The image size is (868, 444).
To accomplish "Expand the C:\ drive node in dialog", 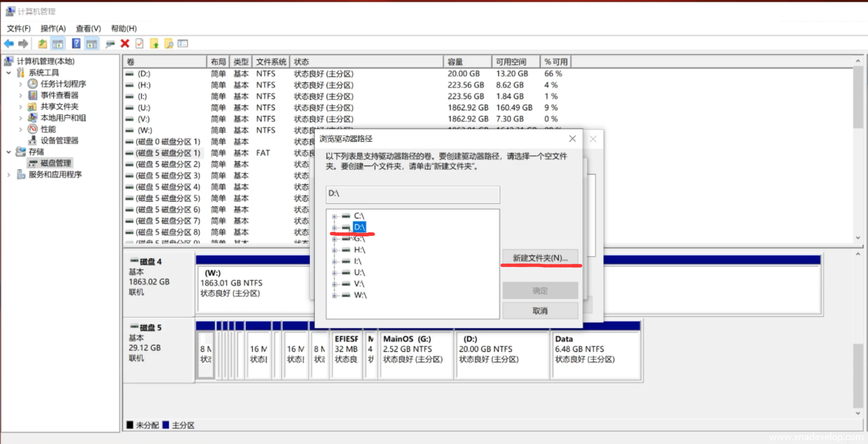I will pos(334,216).
